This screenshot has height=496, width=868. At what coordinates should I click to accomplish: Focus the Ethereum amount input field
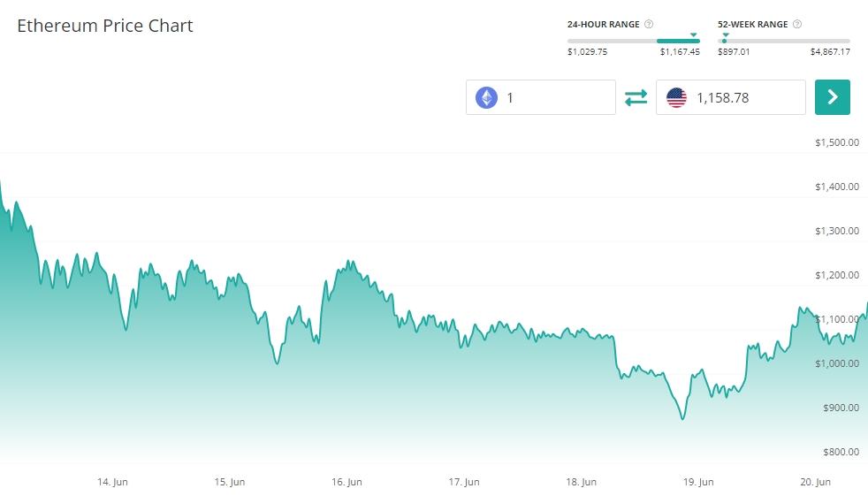(x=557, y=97)
